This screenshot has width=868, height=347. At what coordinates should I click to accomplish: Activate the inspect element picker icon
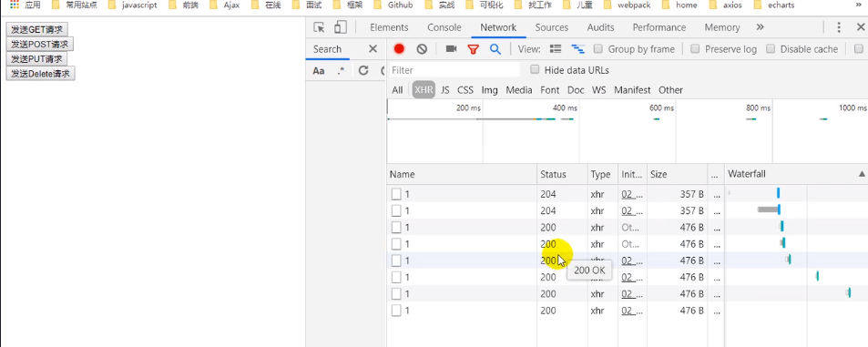pyautogui.click(x=319, y=27)
